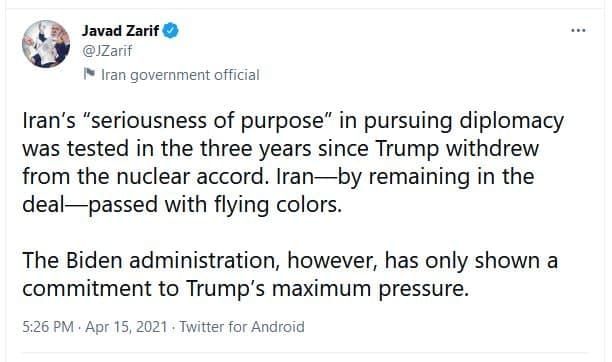Open the Javad Zarif display name
The image size is (612, 362).
coord(120,30)
